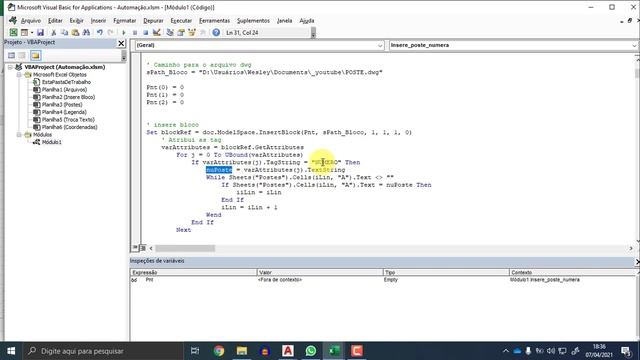Toggle Design Mode icon
Viewport: 640px width, 360px height.
coord(156,32)
